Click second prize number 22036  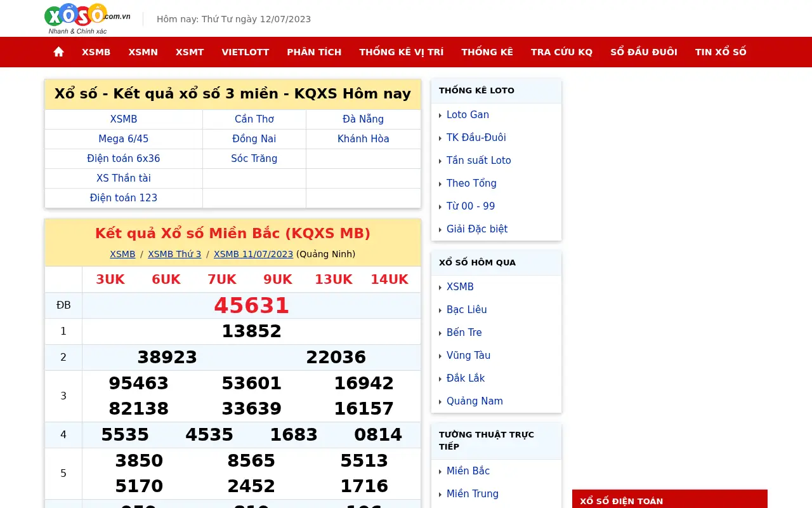(336, 358)
